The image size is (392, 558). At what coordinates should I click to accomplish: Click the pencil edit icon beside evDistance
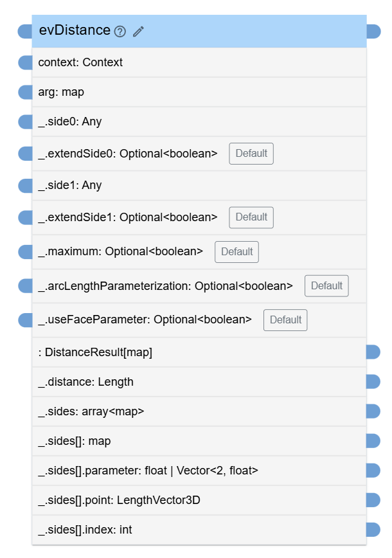click(138, 32)
